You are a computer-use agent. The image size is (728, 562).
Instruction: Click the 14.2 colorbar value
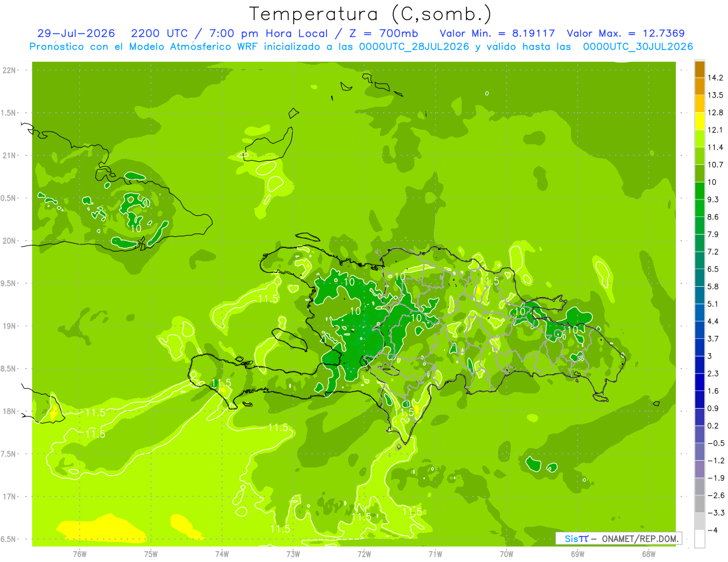click(716, 78)
